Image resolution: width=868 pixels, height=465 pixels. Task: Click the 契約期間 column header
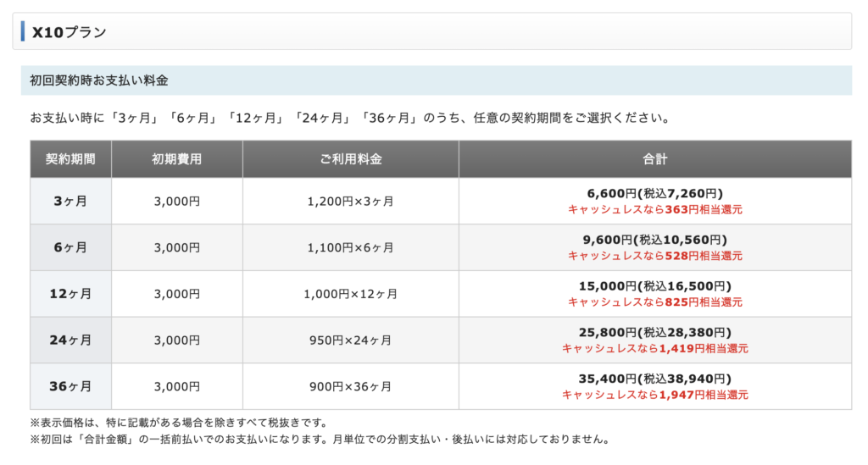[x=71, y=159]
